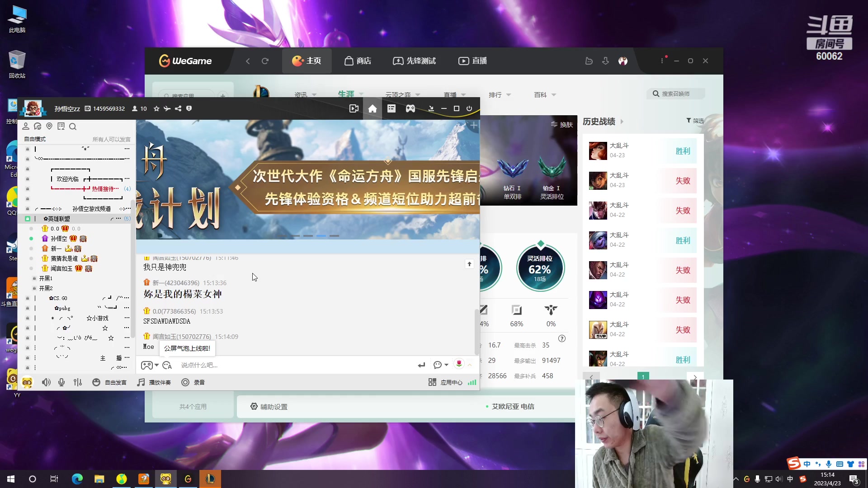Mute the YY speaker
Image resolution: width=868 pixels, height=488 pixels.
tap(46, 382)
